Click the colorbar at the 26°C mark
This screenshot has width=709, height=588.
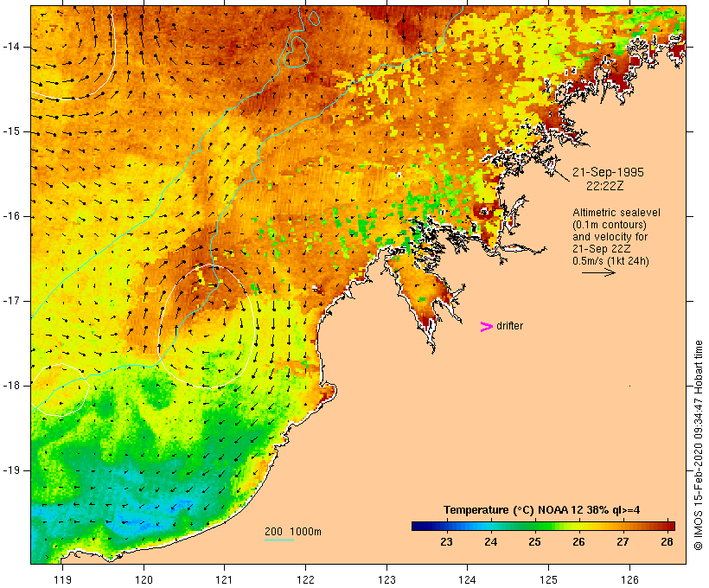[578, 526]
